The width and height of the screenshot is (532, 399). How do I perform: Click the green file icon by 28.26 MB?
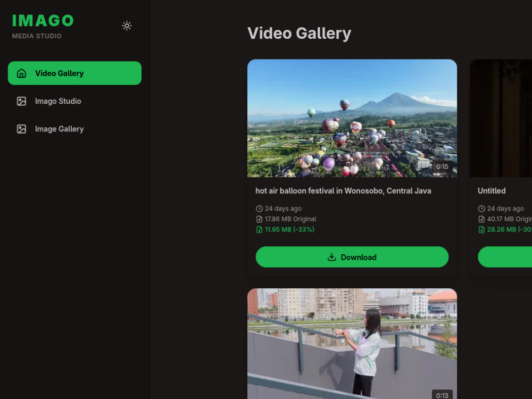[481, 230]
